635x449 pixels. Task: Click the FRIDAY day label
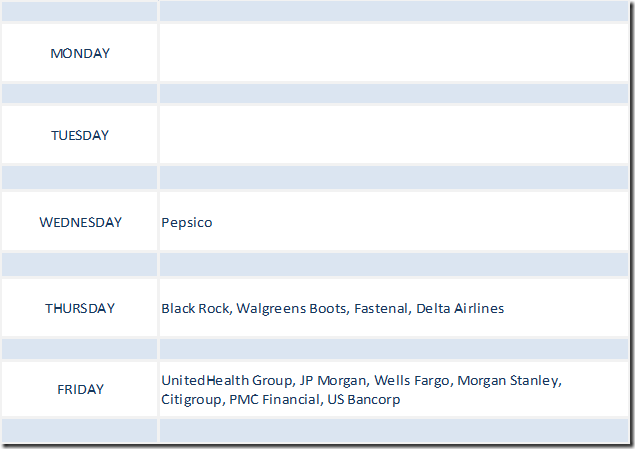[x=80, y=389]
